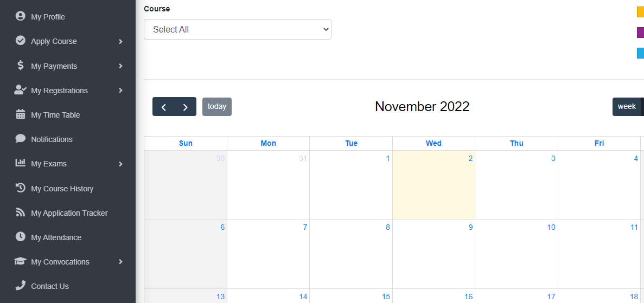644x303 pixels.
Task: Expand the My Registrations submenu arrow
Action: point(121,91)
